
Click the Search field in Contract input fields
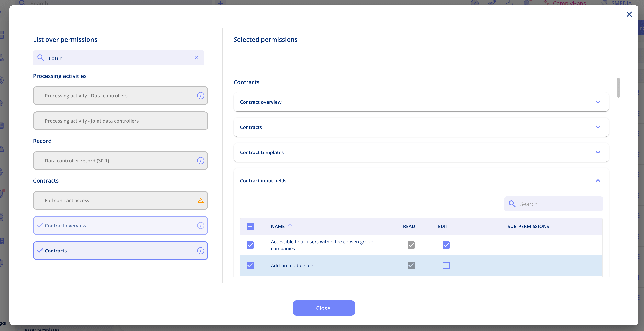click(x=553, y=204)
